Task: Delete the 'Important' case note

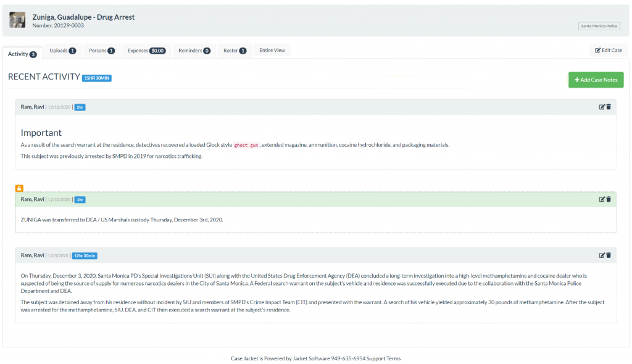Action: (609, 107)
